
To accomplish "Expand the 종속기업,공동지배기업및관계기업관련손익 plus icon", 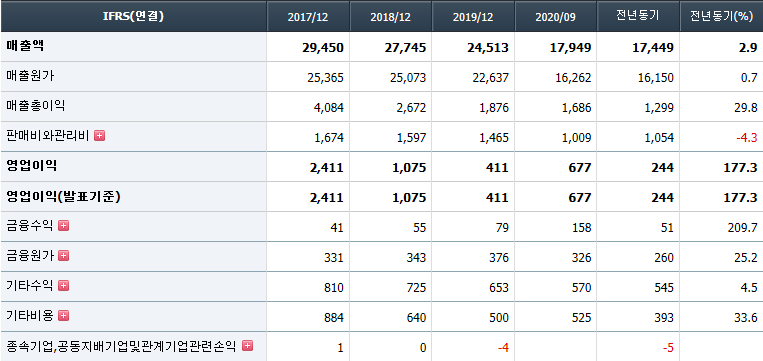I will 248,345.
